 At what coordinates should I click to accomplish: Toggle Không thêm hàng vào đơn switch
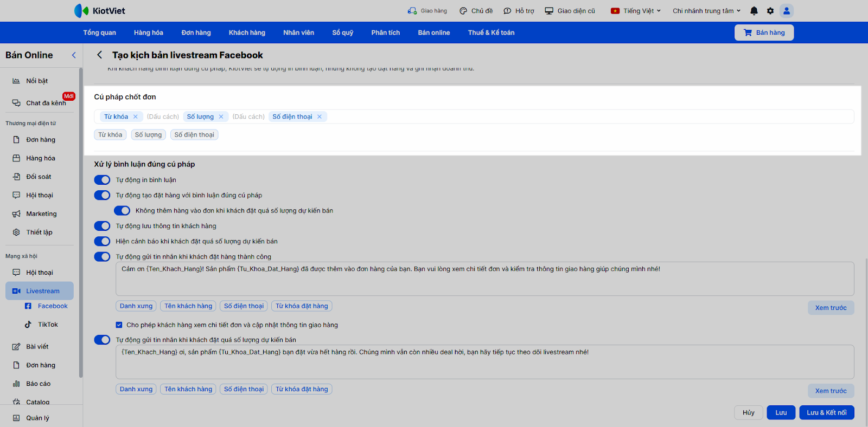coord(122,211)
